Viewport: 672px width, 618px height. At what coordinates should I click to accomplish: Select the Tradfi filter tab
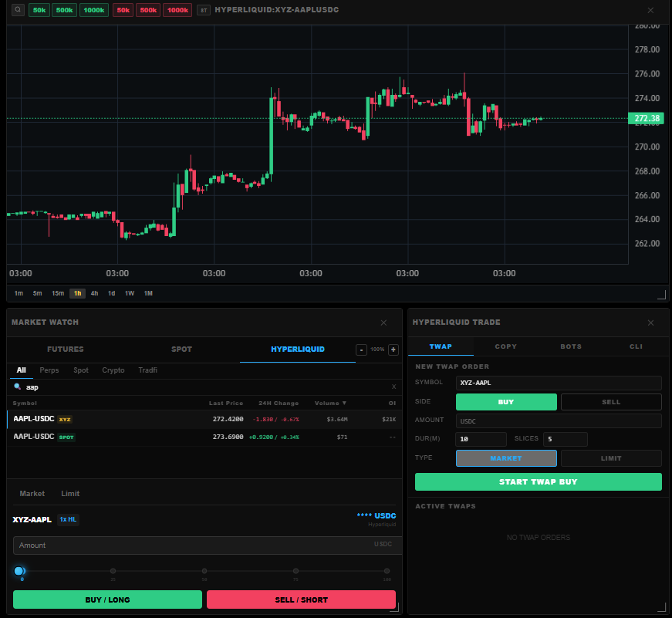(x=148, y=370)
